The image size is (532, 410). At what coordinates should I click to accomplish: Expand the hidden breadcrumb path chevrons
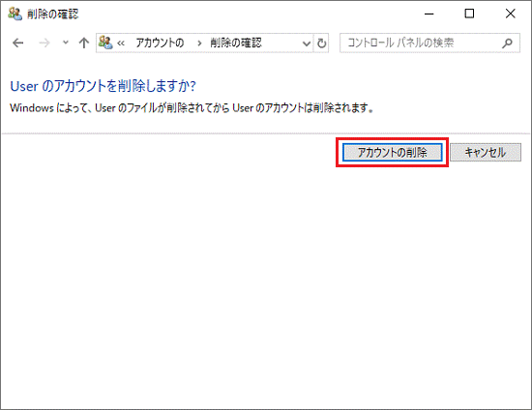click(x=121, y=44)
